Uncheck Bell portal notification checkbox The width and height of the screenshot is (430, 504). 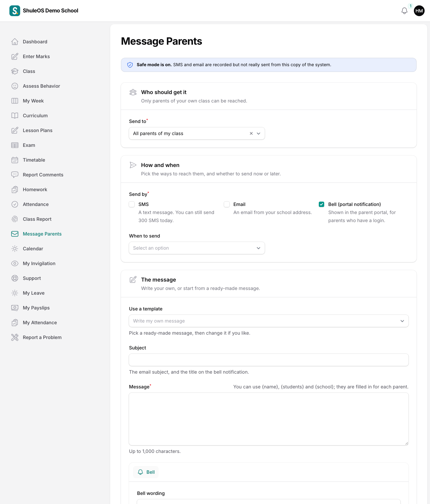(x=321, y=204)
